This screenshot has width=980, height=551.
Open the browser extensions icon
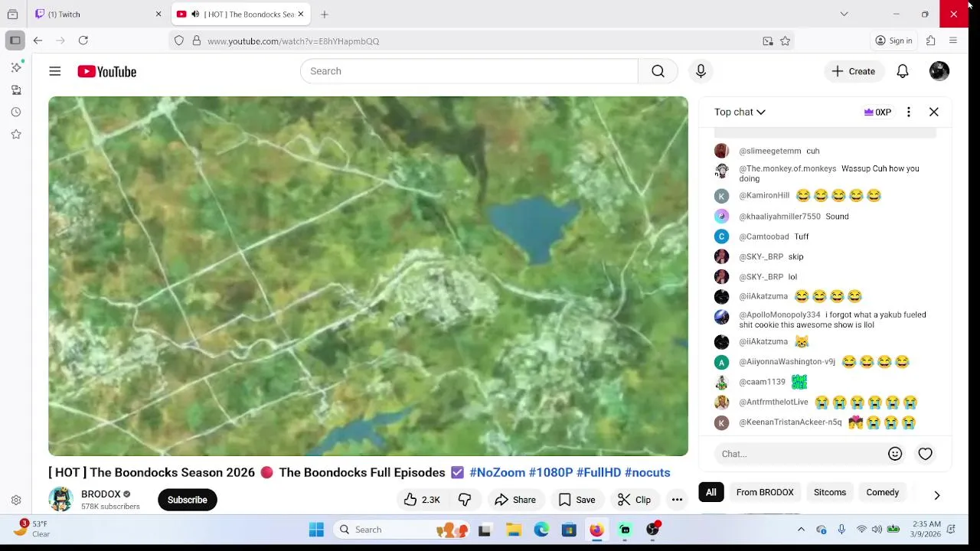coord(931,41)
